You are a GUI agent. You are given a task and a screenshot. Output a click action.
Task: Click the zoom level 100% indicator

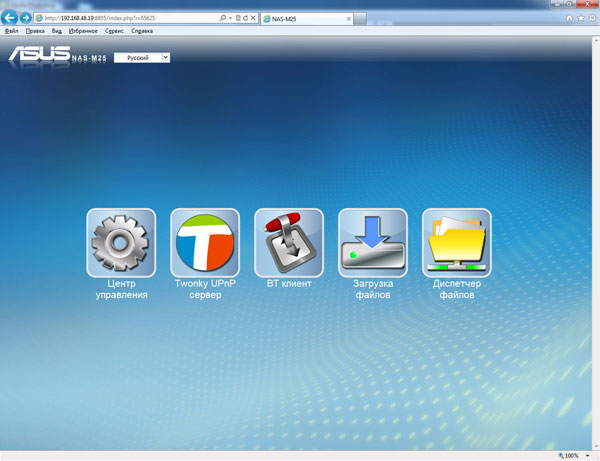[x=569, y=456]
